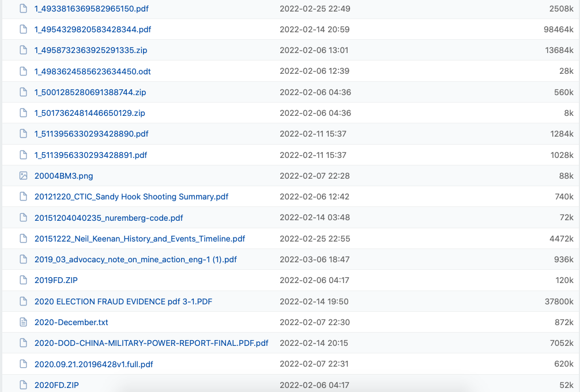Viewport: 580px width, 392px height.
Task: Click the file icon beside 2020FD.ZIP
Action: coord(23,385)
